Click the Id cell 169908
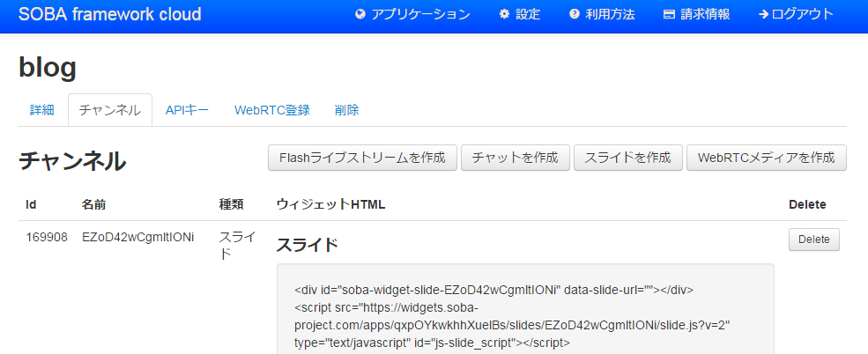 pos(47,238)
